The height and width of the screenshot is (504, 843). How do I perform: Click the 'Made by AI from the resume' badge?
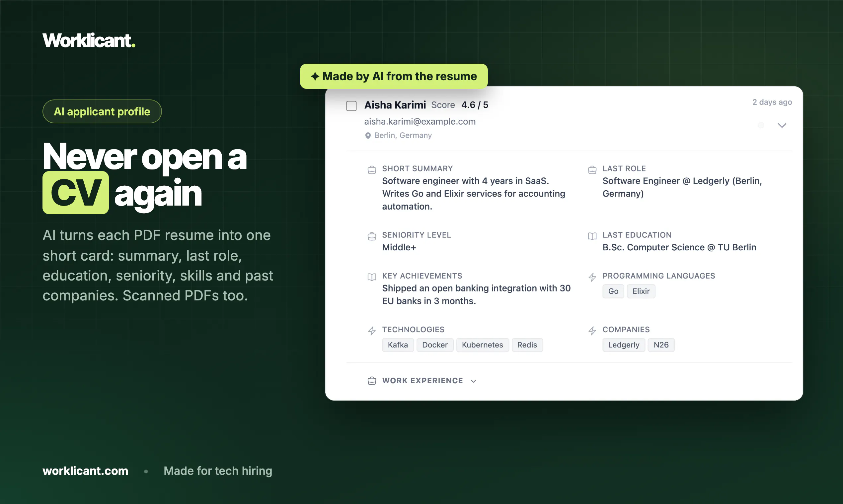click(394, 76)
